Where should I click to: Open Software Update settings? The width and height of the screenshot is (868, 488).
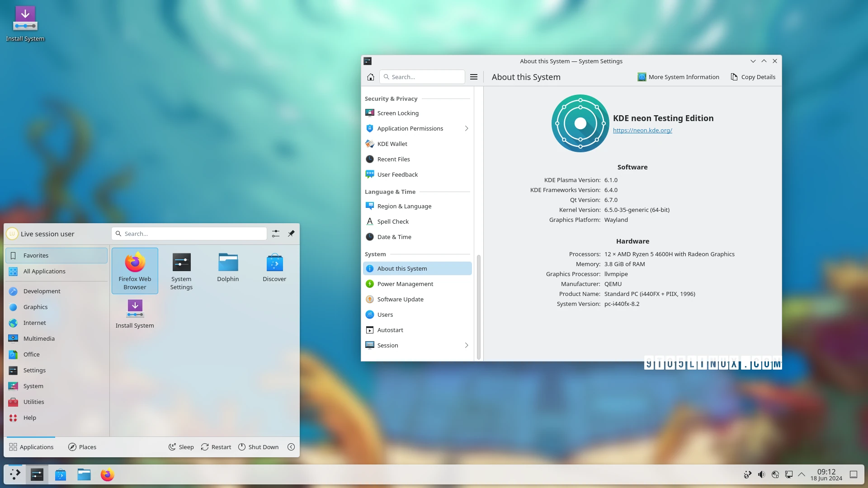point(401,299)
